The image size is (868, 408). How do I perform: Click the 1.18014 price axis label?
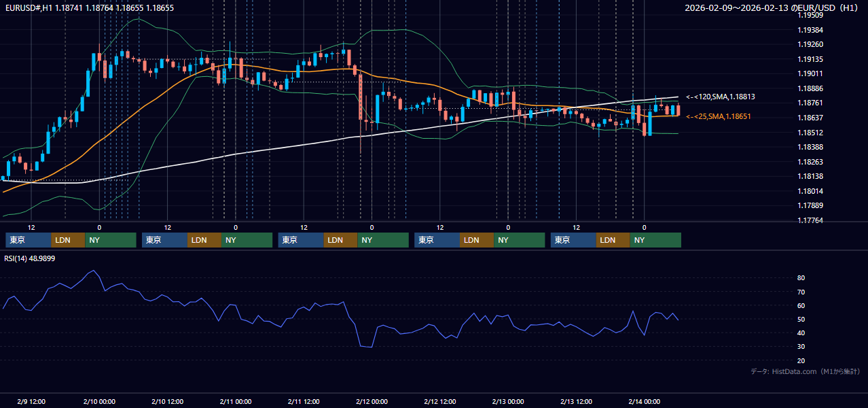[810, 191]
